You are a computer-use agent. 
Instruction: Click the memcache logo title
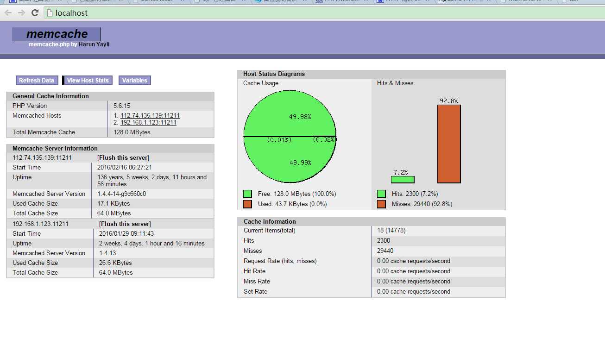click(x=57, y=34)
